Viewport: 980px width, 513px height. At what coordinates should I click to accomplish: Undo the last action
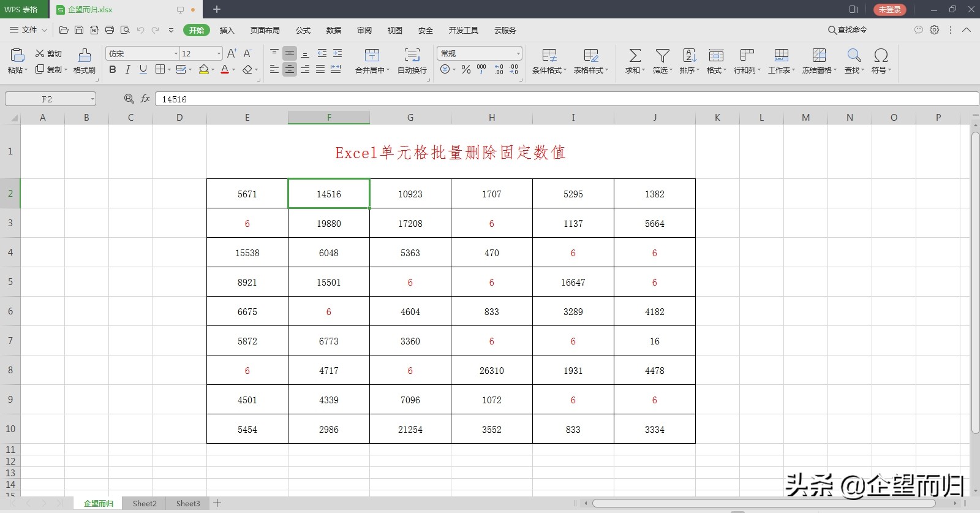tap(140, 30)
